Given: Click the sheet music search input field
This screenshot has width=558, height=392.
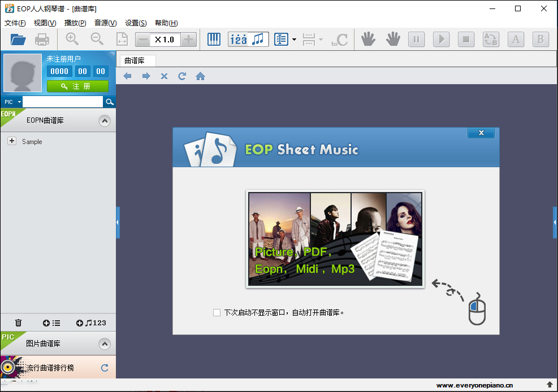Looking at the screenshot, I should tap(62, 102).
